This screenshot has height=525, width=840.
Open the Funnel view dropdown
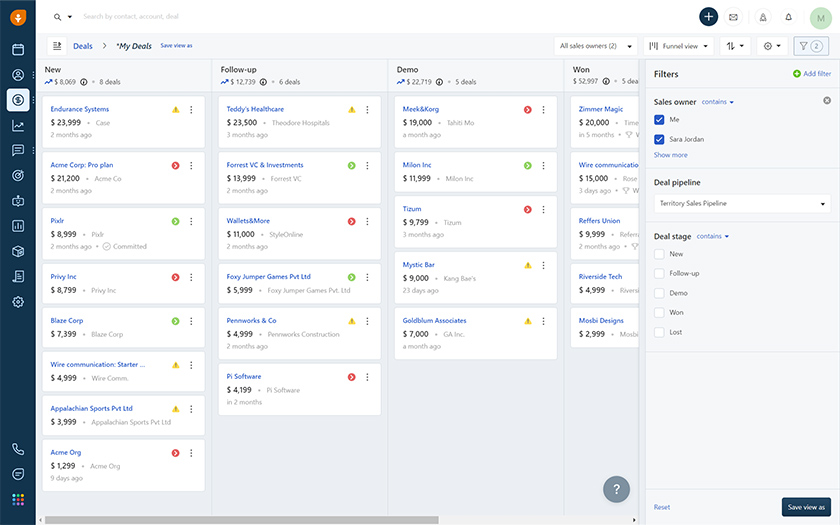coord(678,46)
